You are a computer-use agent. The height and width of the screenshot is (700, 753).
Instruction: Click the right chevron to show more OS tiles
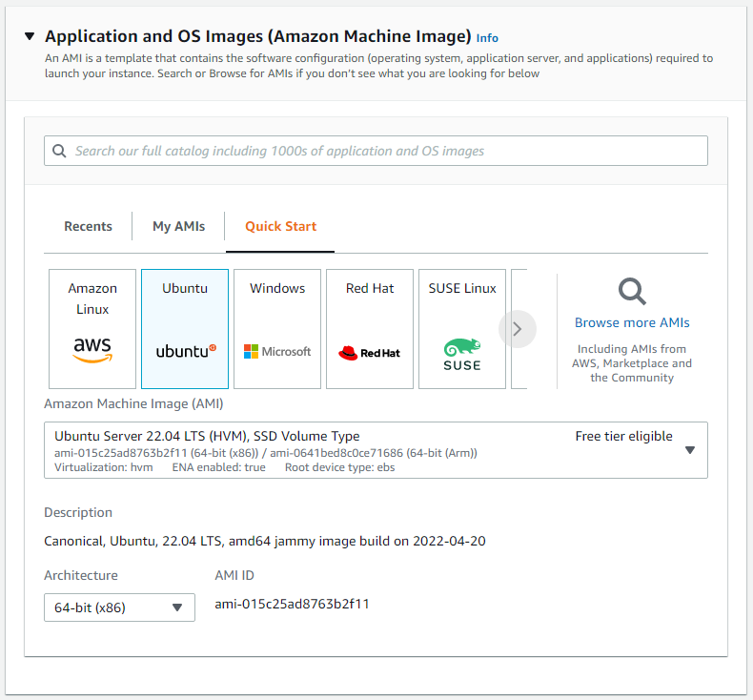click(518, 329)
